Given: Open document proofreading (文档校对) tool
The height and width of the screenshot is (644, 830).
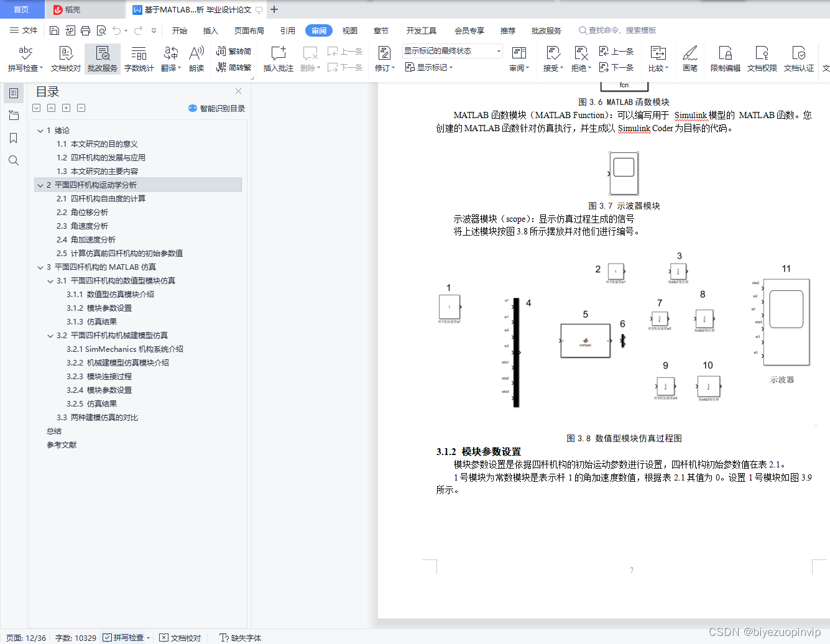Looking at the screenshot, I should point(66,59).
